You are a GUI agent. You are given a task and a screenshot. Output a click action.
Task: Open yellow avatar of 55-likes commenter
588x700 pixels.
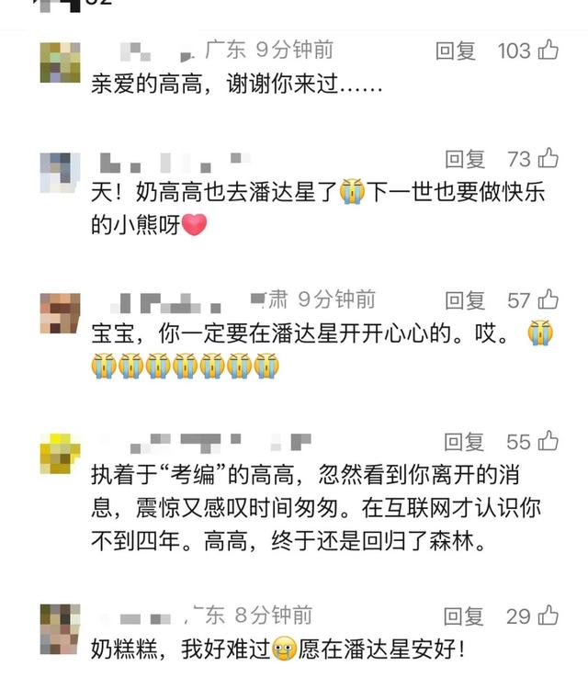pos(61,453)
